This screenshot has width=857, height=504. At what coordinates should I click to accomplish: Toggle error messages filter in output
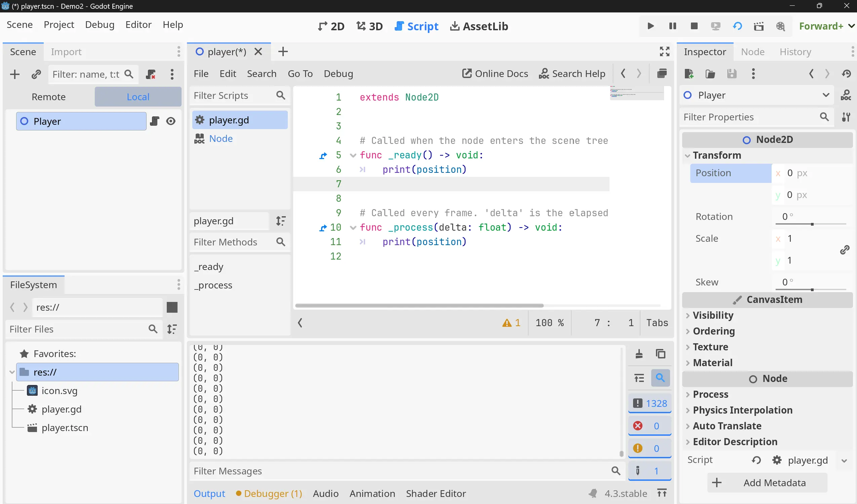[x=650, y=426]
